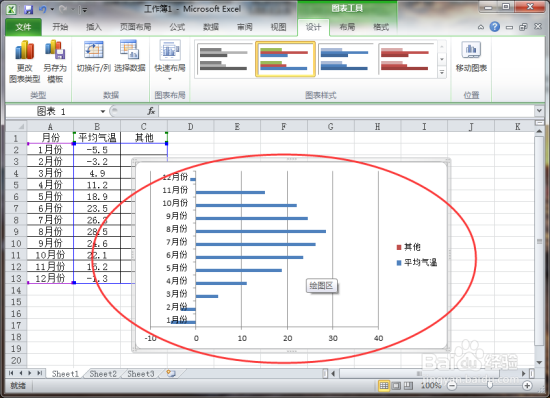The height and width of the screenshot is (398, 550).
Task: Expand the formula bar
Action: 539,111
